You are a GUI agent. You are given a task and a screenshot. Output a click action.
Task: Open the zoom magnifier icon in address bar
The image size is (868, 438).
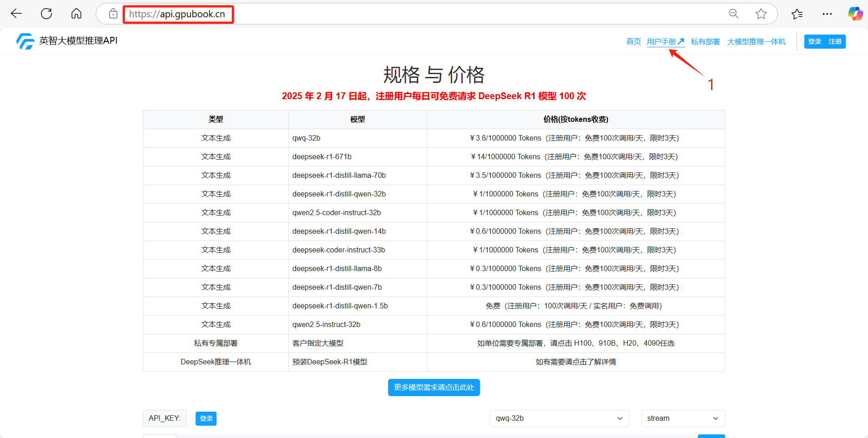[734, 14]
